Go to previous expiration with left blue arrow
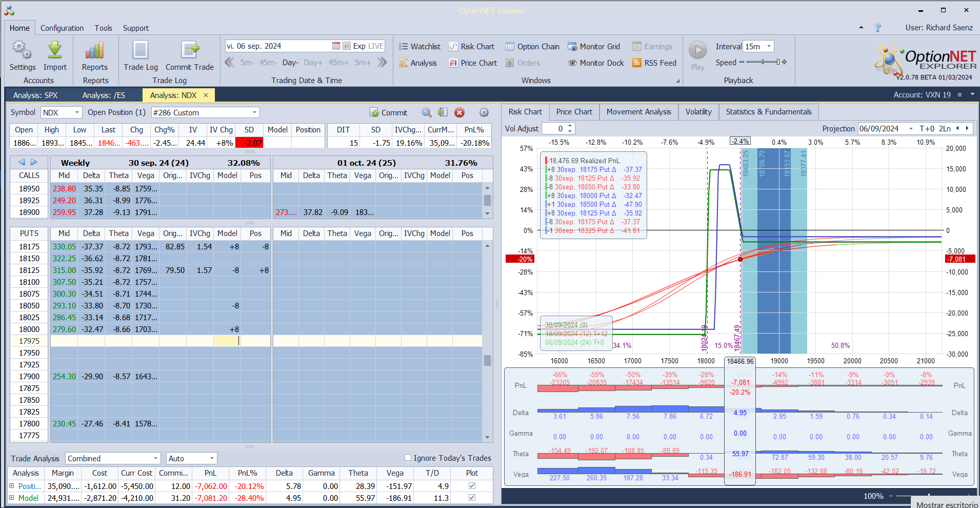This screenshot has width=980, height=508. (22, 162)
